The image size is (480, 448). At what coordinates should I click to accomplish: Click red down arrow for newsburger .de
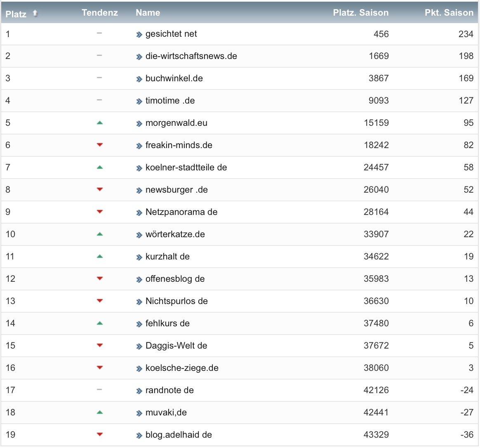click(99, 189)
